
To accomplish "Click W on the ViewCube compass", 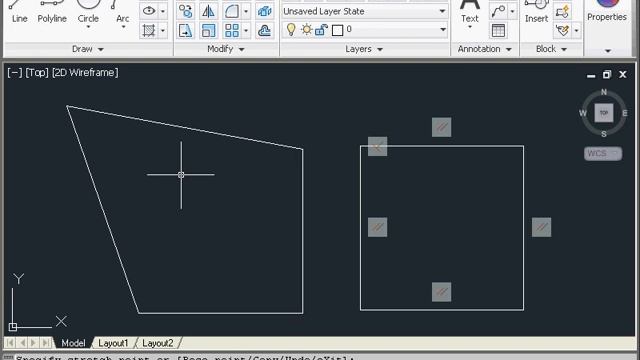I will 583,113.
